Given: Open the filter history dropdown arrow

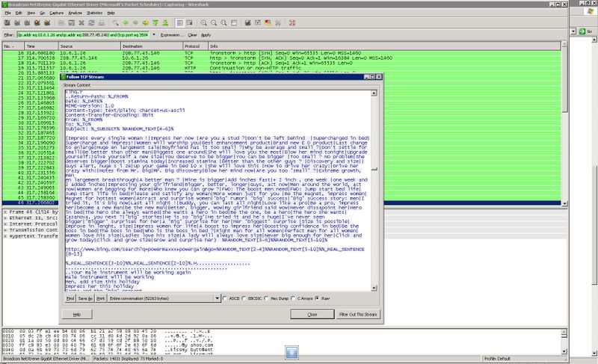Looking at the screenshot, I should [154, 34].
